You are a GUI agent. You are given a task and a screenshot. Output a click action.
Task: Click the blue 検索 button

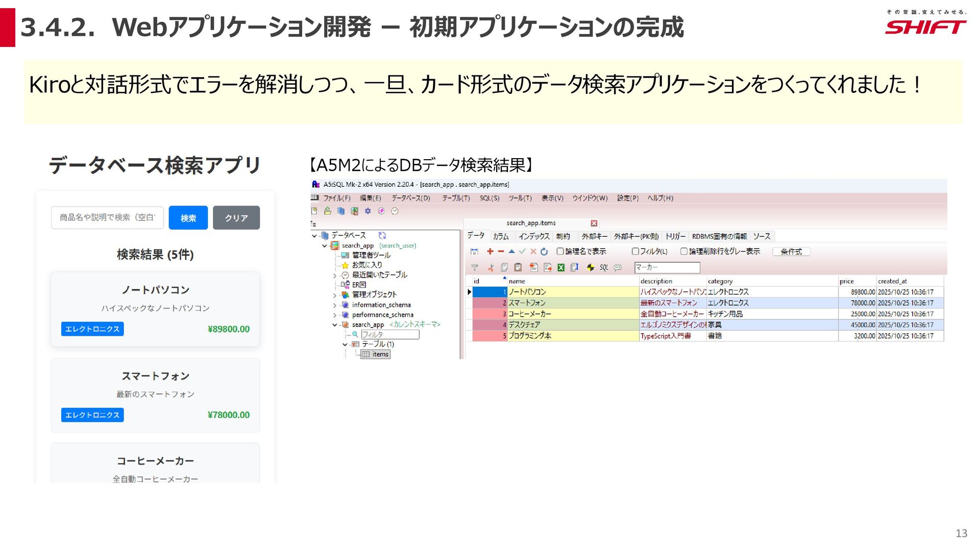(x=188, y=218)
